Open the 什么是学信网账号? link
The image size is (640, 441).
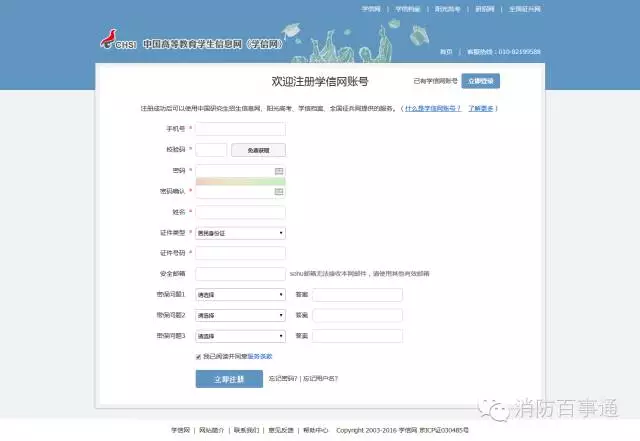433,109
